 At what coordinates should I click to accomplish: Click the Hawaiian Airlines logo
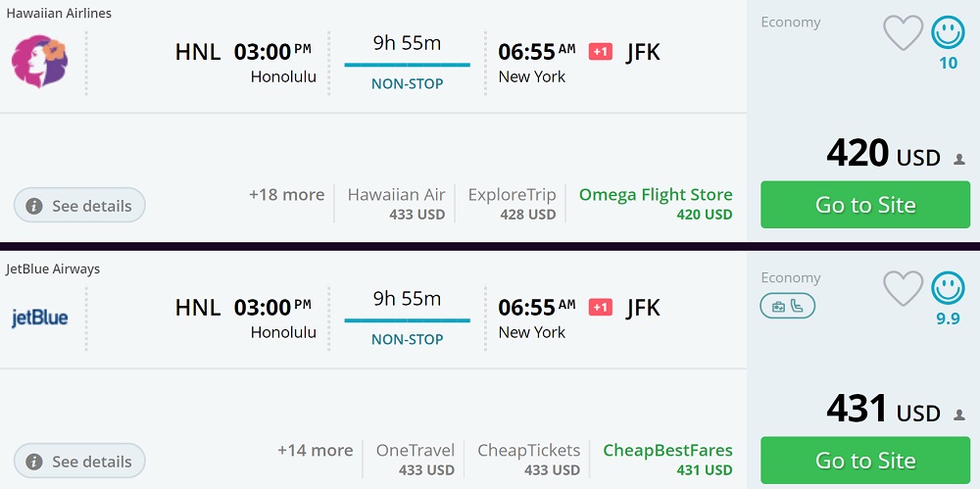(x=39, y=61)
